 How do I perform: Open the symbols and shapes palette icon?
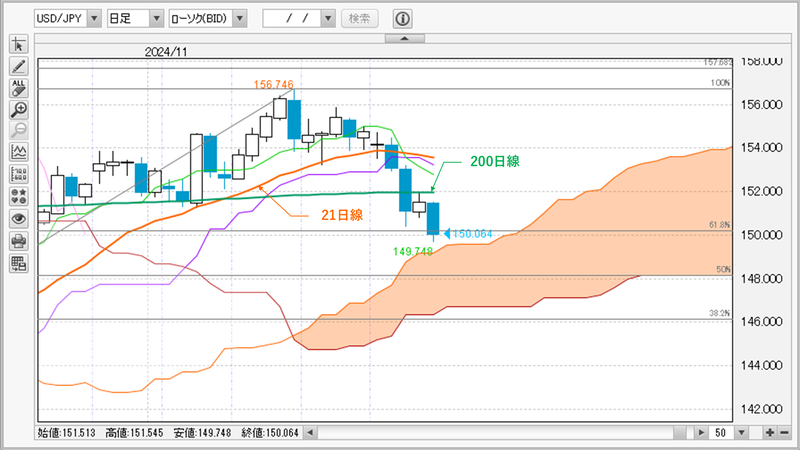tap(19, 196)
